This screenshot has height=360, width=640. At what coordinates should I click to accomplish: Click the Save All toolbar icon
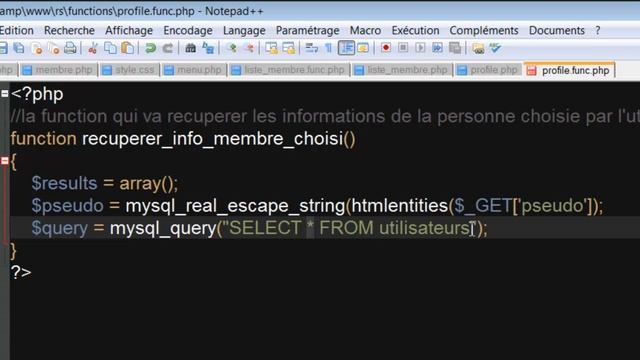(x=19, y=48)
